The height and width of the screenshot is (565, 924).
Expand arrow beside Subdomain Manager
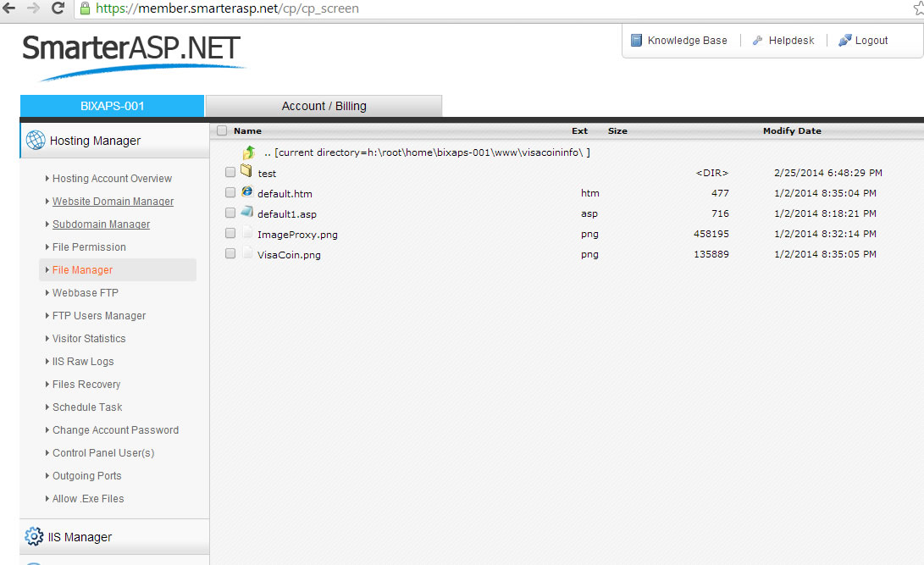(x=47, y=224)
